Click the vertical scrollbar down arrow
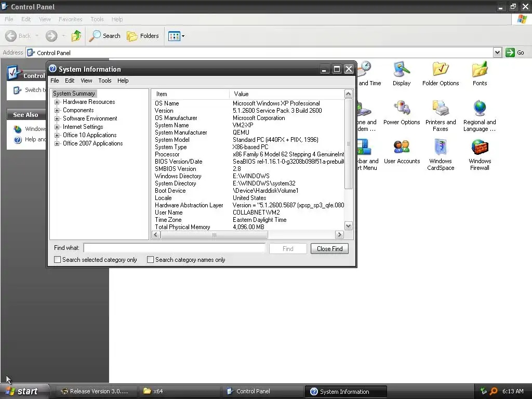 349,225
